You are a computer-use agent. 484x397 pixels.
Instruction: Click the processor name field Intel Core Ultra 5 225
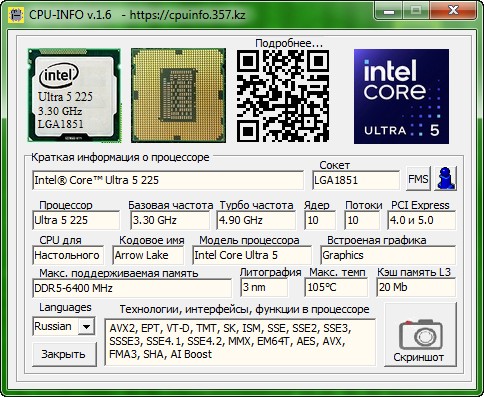point(168,180)
